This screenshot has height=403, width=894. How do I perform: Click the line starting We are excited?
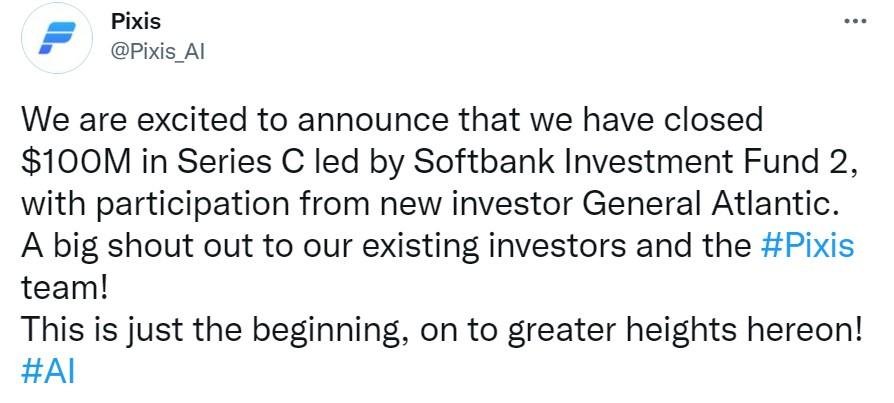[392, 121]
